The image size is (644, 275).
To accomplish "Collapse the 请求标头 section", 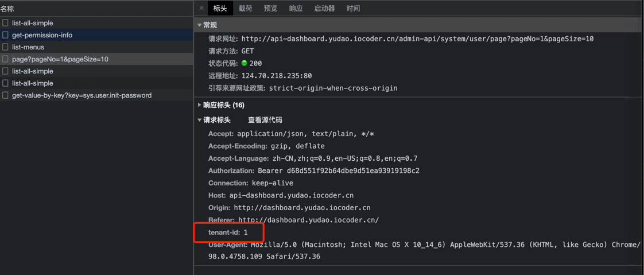I will [x=200, y=120].
